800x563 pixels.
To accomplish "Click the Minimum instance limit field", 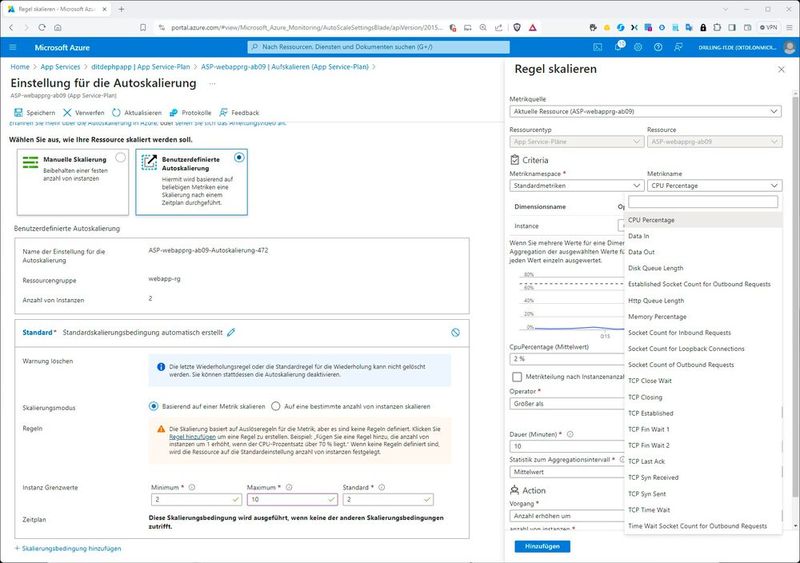I will click(x=196, y=499).
